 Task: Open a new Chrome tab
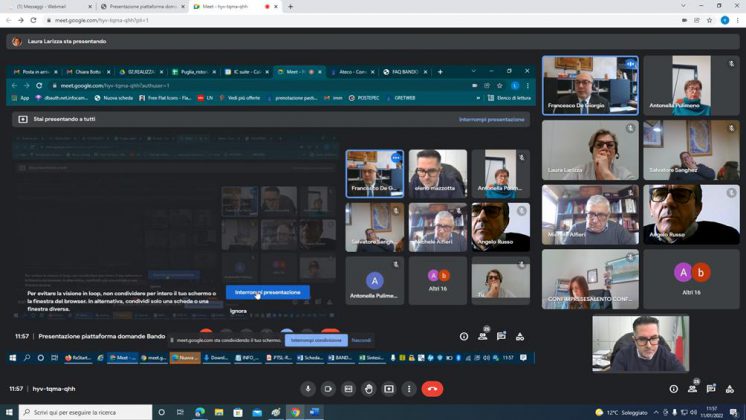coord(290,7)
